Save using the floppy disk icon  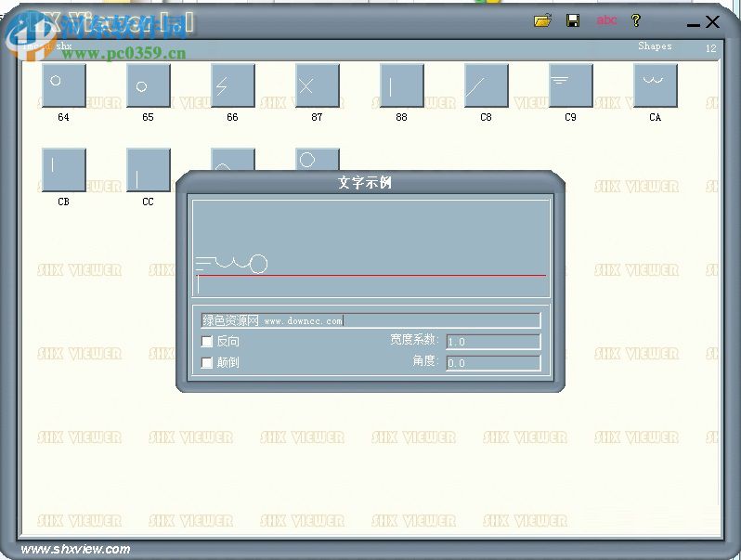(573, 20)
